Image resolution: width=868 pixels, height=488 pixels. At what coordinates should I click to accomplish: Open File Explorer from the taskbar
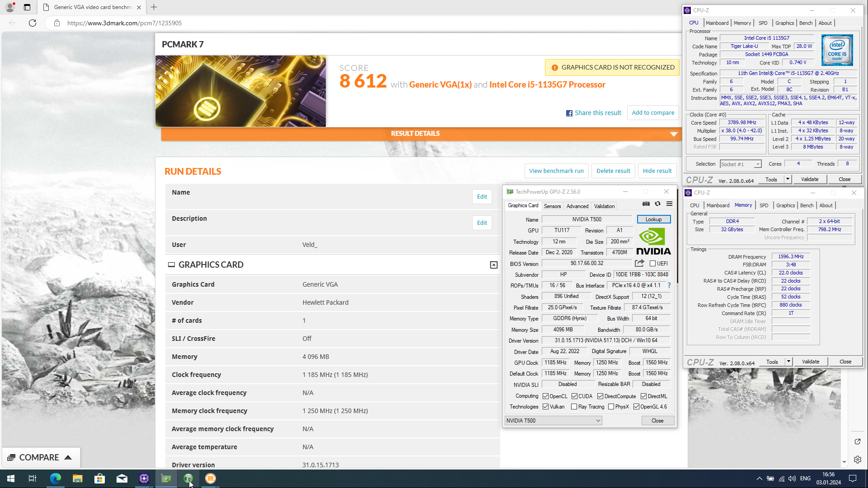77,479
